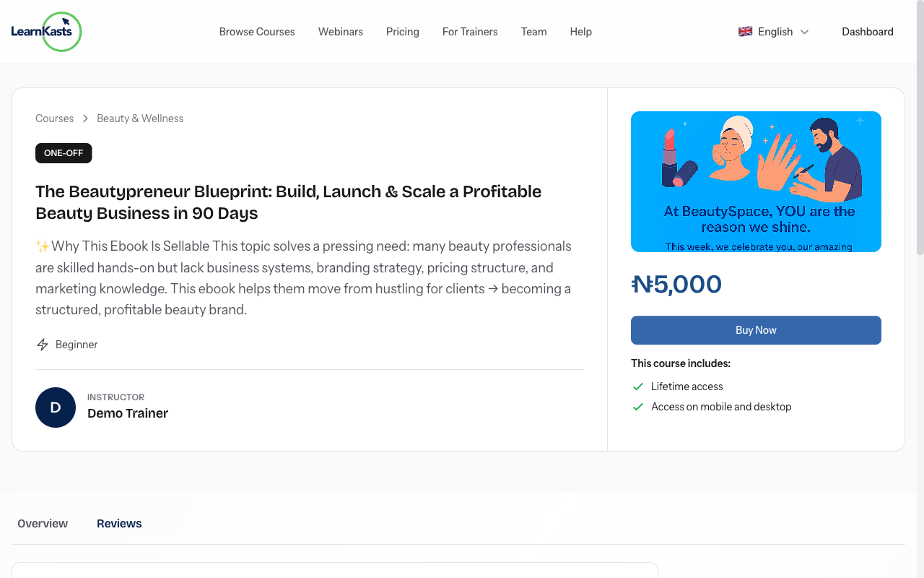Click the chevron arrow next to English
This screenshot has width=924, height=578.
coord(804,32)
